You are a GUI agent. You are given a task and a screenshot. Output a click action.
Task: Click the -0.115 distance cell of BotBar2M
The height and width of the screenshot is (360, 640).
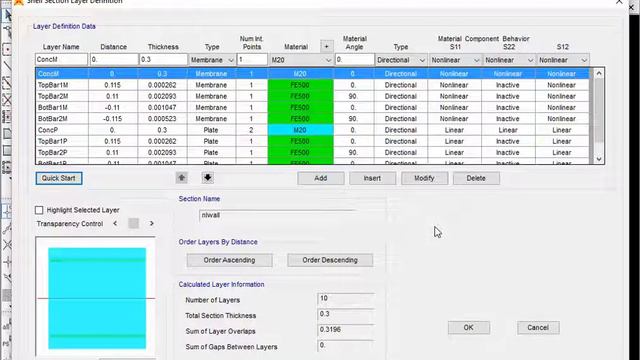113,119
